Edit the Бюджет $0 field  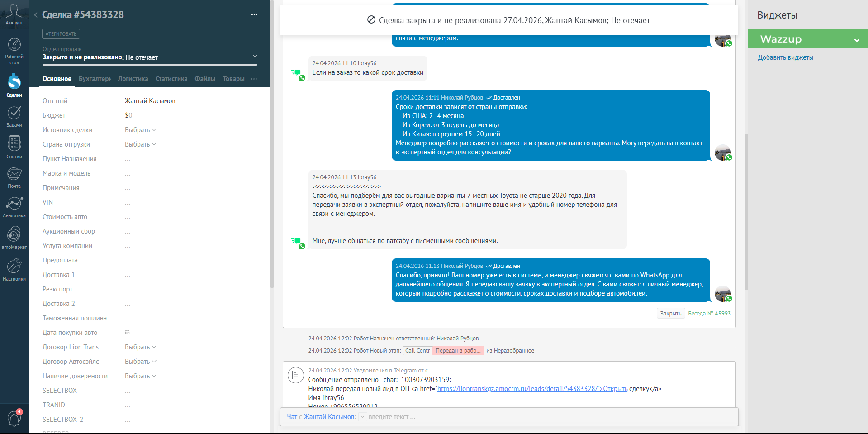click(x=128, y=115)
